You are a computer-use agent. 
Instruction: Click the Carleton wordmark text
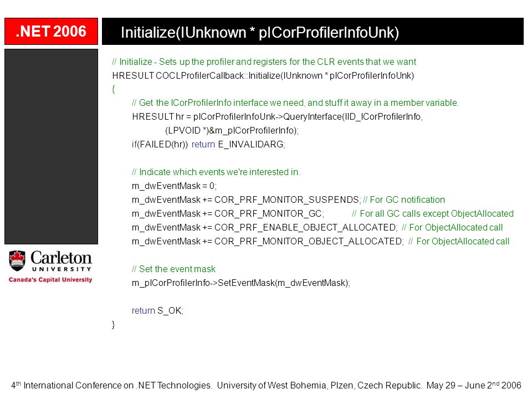[x=61, y=258]
